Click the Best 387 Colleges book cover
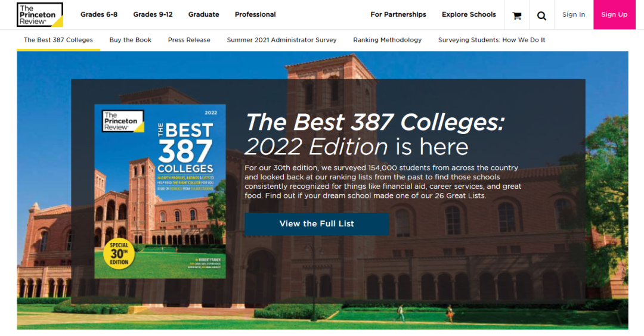 (x=160, y=191)
